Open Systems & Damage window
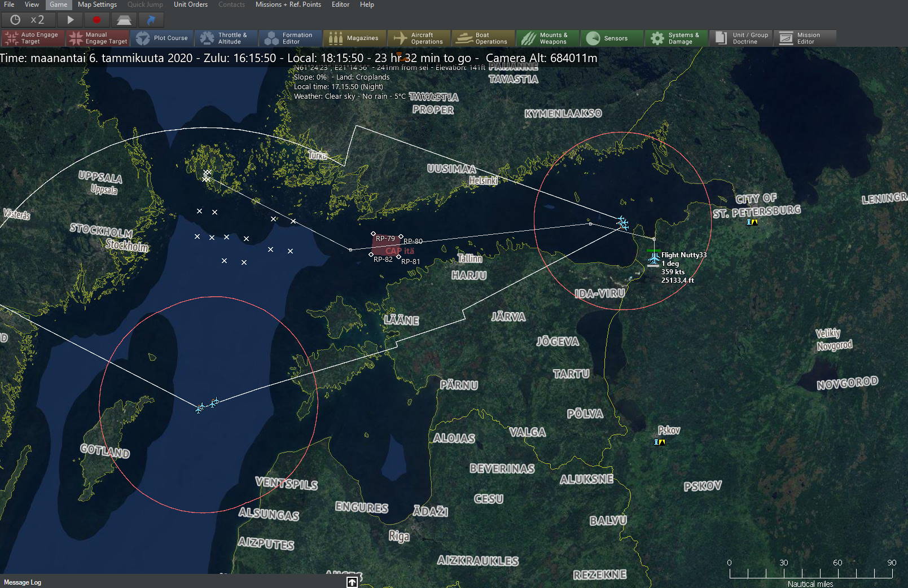This screenshot has width=908, height=588. pos(675,38)
